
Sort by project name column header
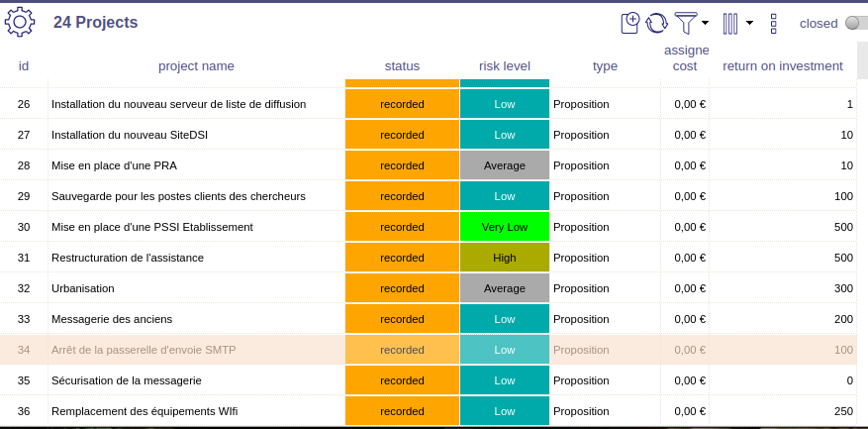pyautogui.click(x=196, y=66)
